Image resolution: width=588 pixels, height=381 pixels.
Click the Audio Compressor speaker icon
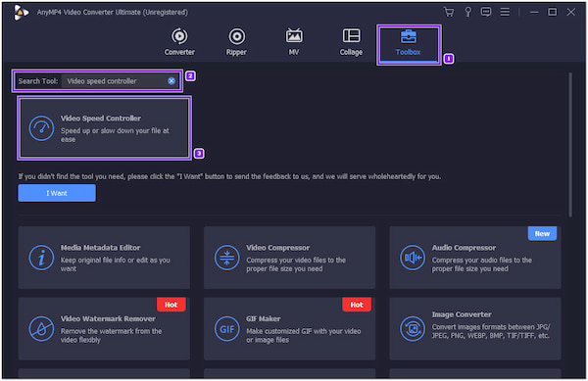click(x=413, y=258)
